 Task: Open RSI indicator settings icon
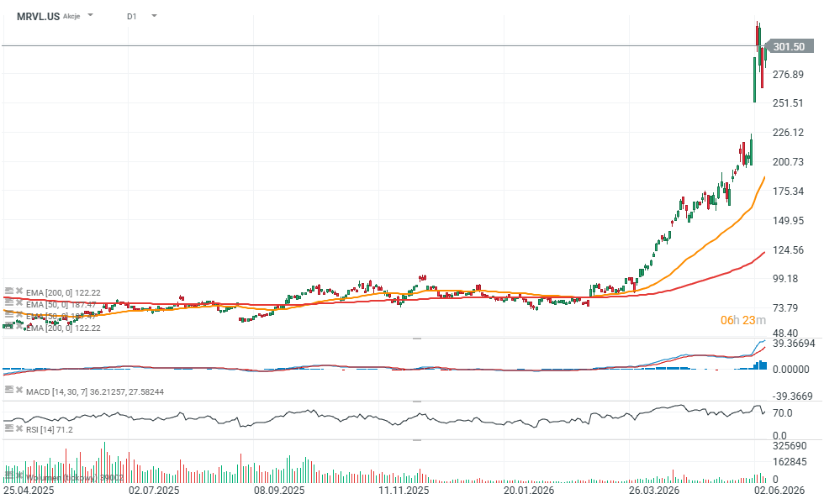pos(9,428)
